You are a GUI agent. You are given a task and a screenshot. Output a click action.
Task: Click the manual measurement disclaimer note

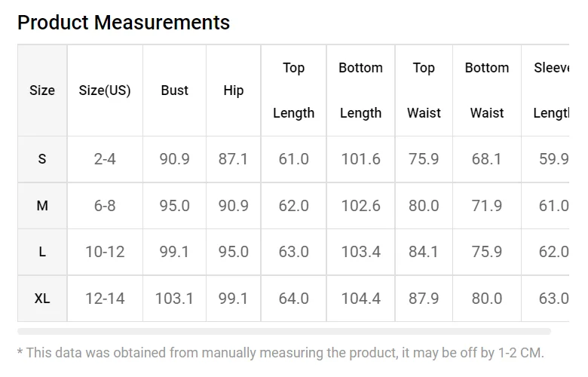(x=280, y=352)
